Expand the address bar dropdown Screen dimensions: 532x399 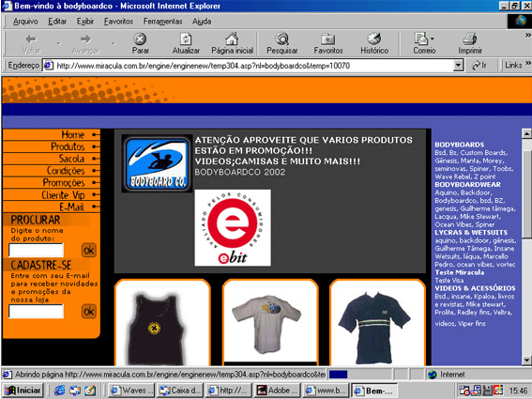point(459,65)
